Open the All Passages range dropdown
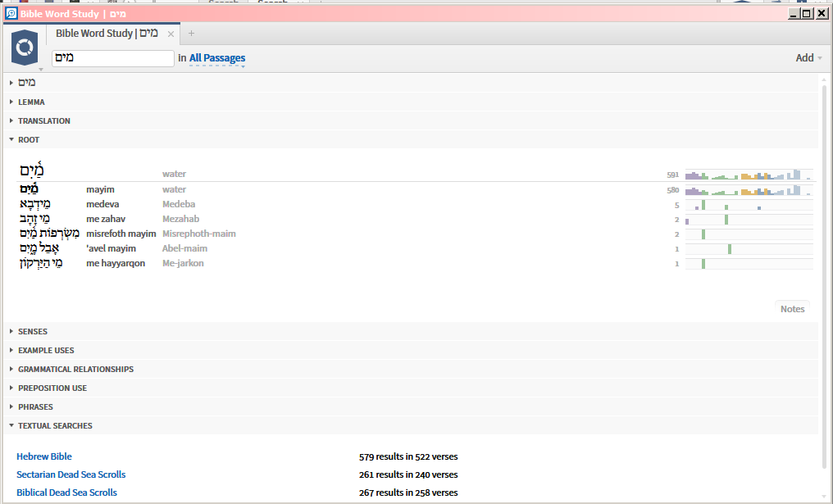The width and height of the screenshot is (833, 504). coord(217,58)
